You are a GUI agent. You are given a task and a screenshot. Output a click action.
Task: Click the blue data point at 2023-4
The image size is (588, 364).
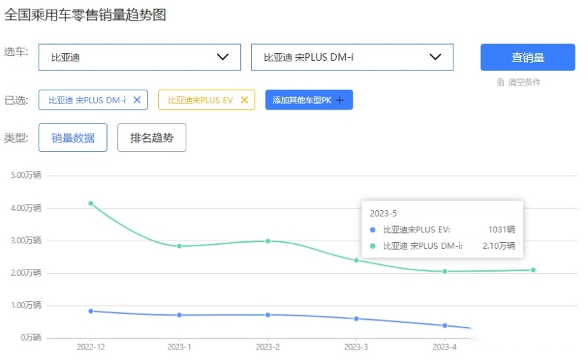pos(444,325)
